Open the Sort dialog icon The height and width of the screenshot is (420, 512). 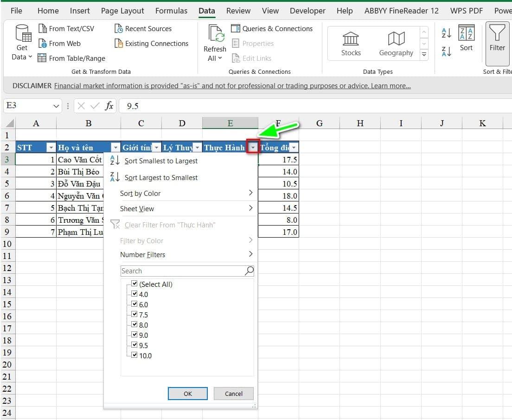pyautogui.click(x=466, y=34)
